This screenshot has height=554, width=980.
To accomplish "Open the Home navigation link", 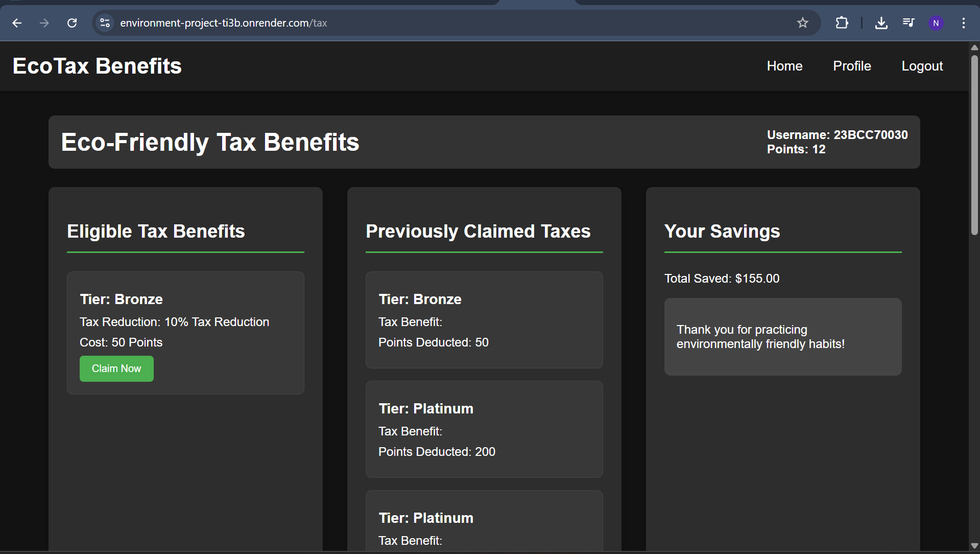I will pyautogui.click(x=784, y=66).
